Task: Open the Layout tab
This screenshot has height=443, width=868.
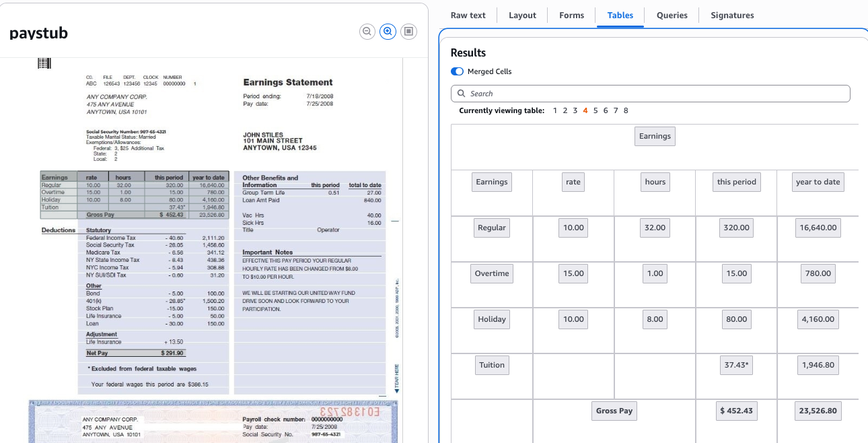Action: [522, 15]
